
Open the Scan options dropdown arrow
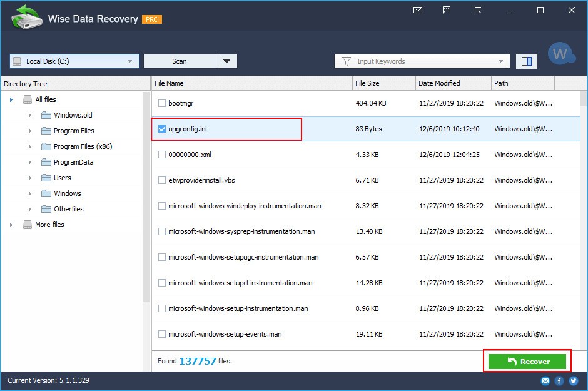[226, 61]
